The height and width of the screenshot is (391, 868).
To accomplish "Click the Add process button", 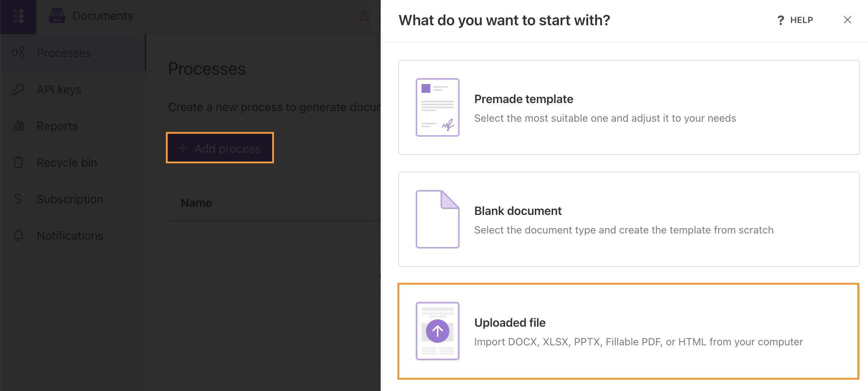I will [x=220, y=148].
